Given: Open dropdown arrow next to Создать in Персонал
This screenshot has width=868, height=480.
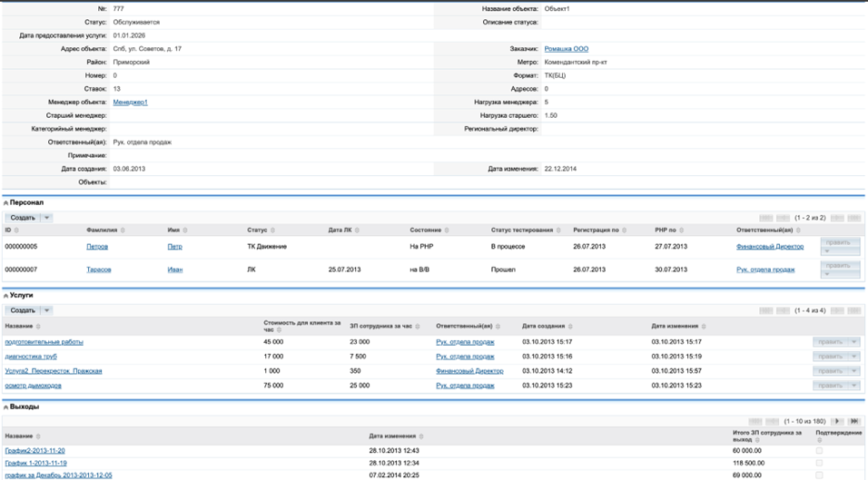Looking at the screenshot, I should pyautogui.click(x=47, y=218).
